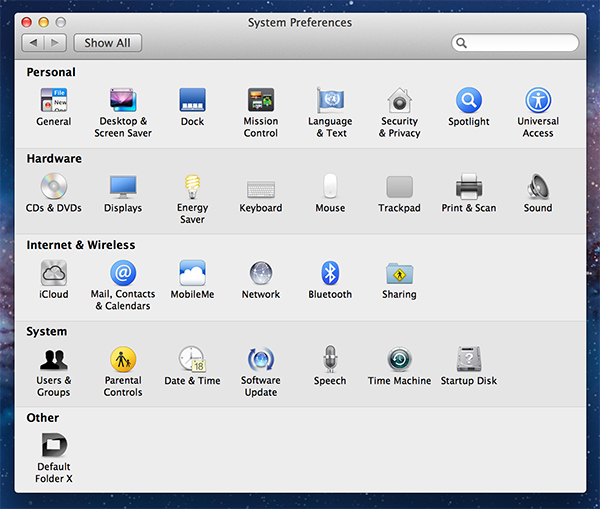The height and width of the screenshot is (509, 600).
Task: Open the Sound preferences icon
Action: pos(538,186)
